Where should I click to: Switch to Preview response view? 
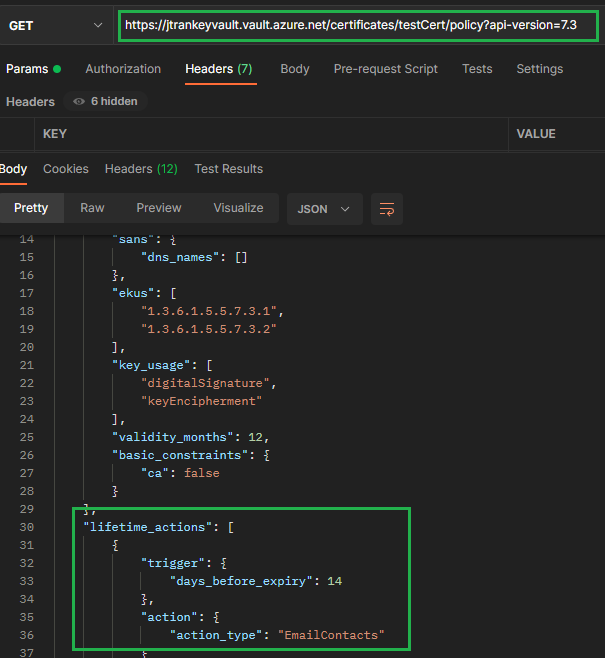[x=159, y=208]
